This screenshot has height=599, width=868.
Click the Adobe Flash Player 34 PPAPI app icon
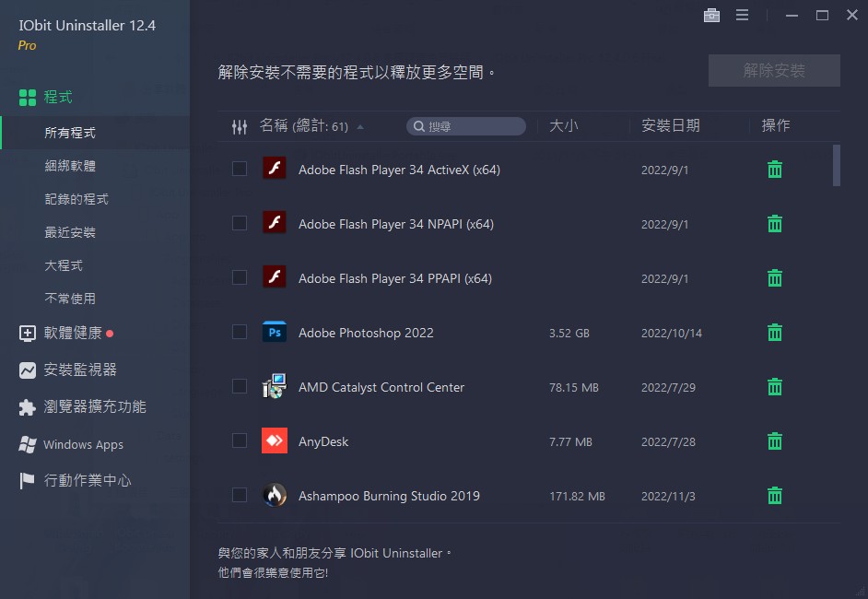(275, 276)
